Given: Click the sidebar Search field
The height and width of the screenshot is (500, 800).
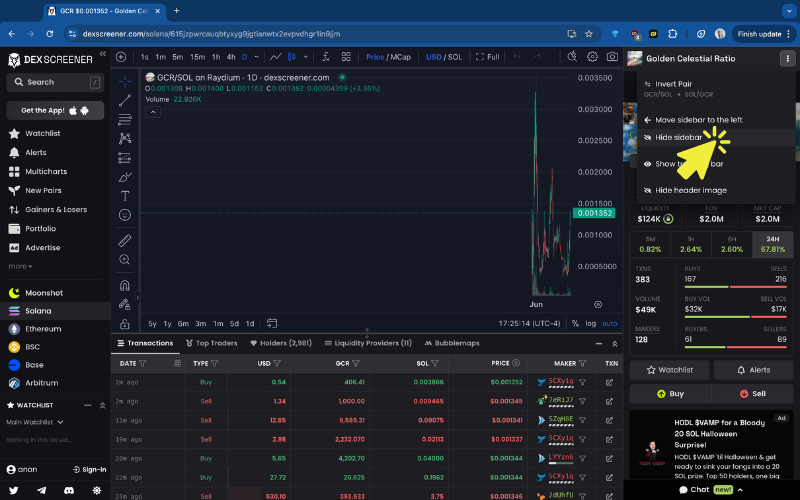Looking at the screenshot, I should pyautogui.click(x=55, y=82).
